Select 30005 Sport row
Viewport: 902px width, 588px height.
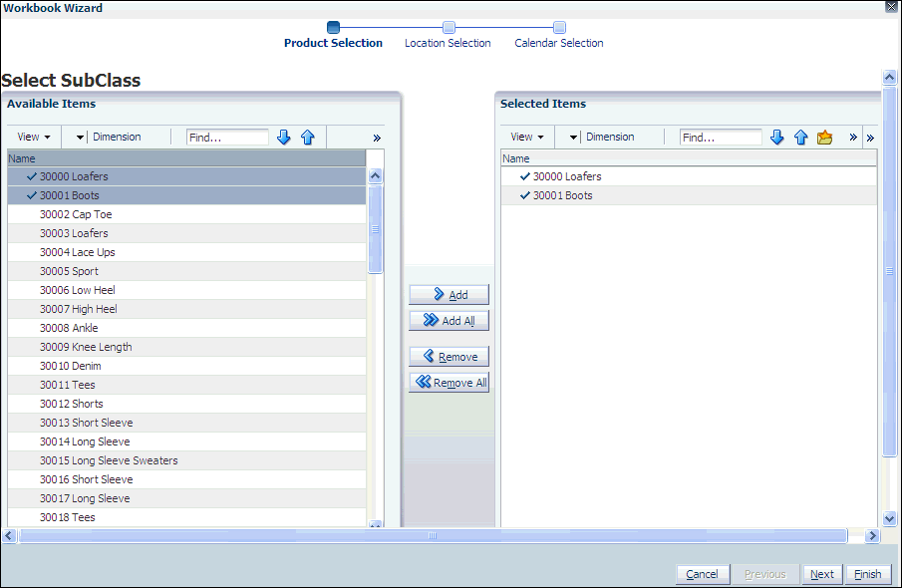pyautogui.click(x=186, y=271)
